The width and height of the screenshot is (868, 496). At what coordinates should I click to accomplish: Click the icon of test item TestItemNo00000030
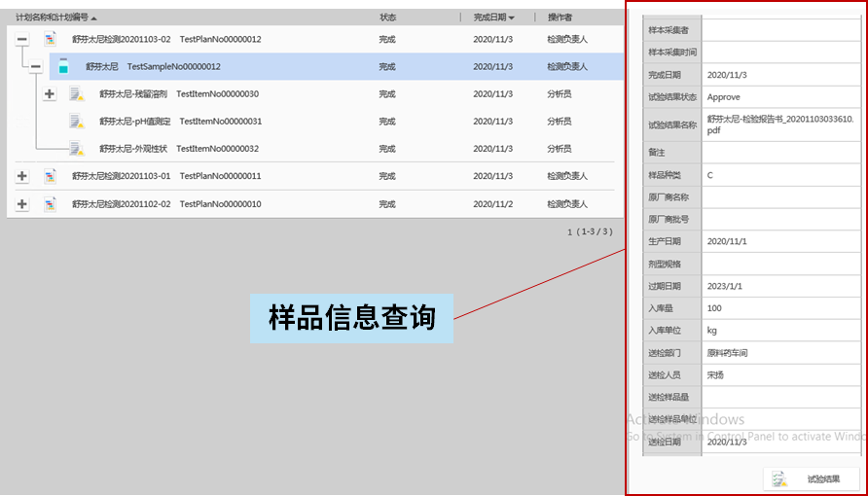click(77, 94)
